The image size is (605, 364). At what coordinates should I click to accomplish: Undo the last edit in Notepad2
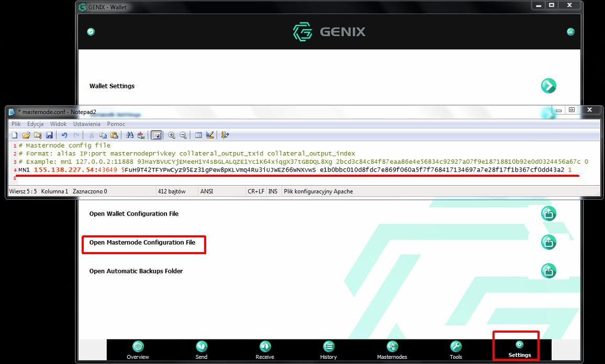pyautogui.click(x=64, y=135)
